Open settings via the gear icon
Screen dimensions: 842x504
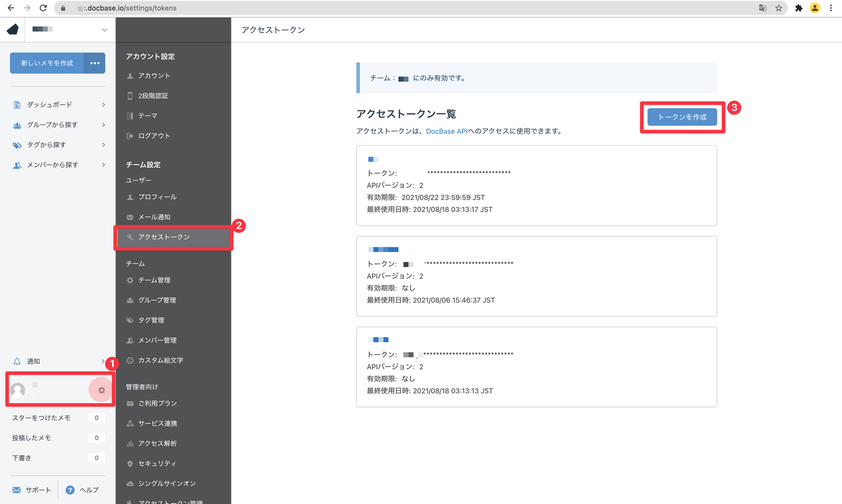101,390
